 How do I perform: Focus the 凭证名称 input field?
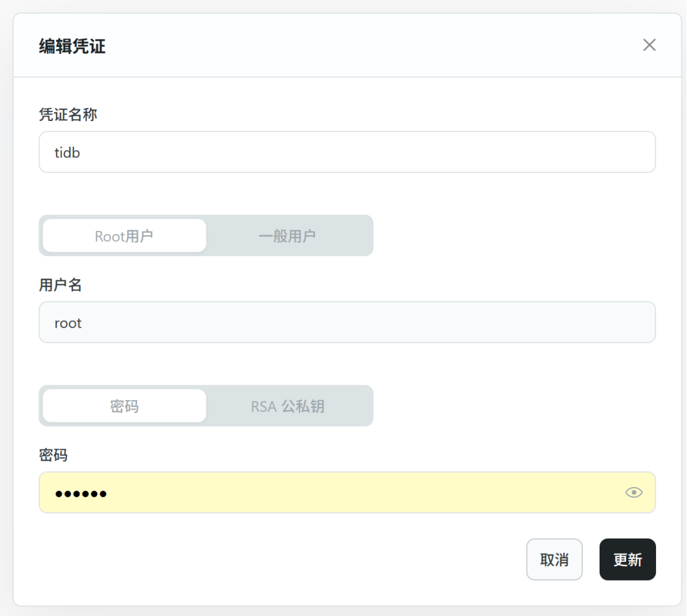click(x=347, y=152)
